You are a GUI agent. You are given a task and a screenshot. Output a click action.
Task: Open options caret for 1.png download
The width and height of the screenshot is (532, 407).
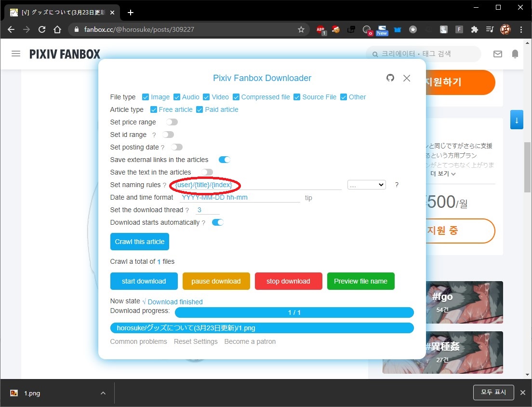click(x=103, y=393)
